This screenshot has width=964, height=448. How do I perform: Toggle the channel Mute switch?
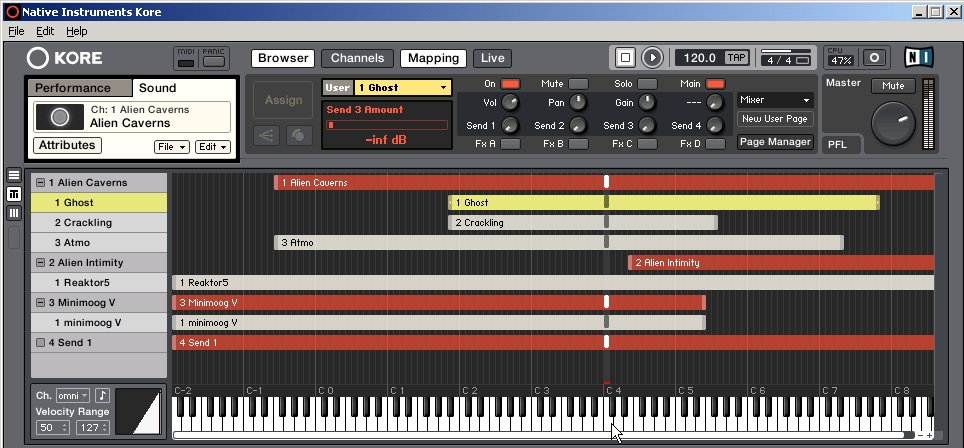[x=578, y=84]
